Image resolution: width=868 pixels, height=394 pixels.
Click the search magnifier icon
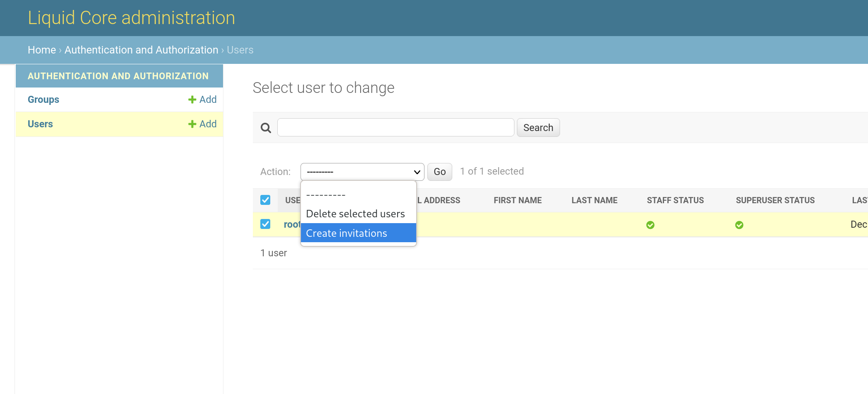click(266, 128)
